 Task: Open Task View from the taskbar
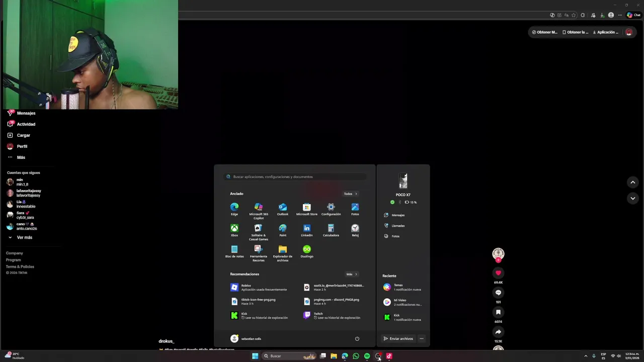coord(323,356)
